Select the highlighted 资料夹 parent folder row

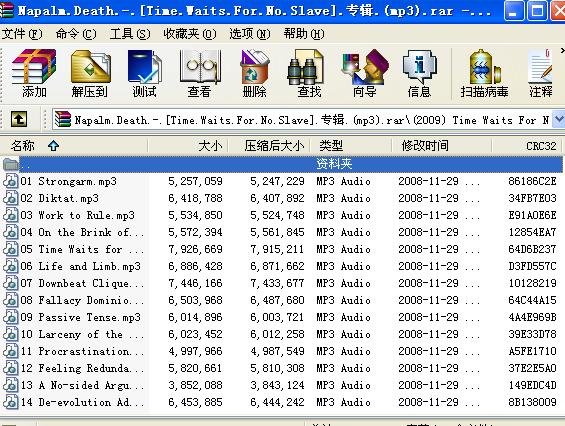click(x=282, y=164)
